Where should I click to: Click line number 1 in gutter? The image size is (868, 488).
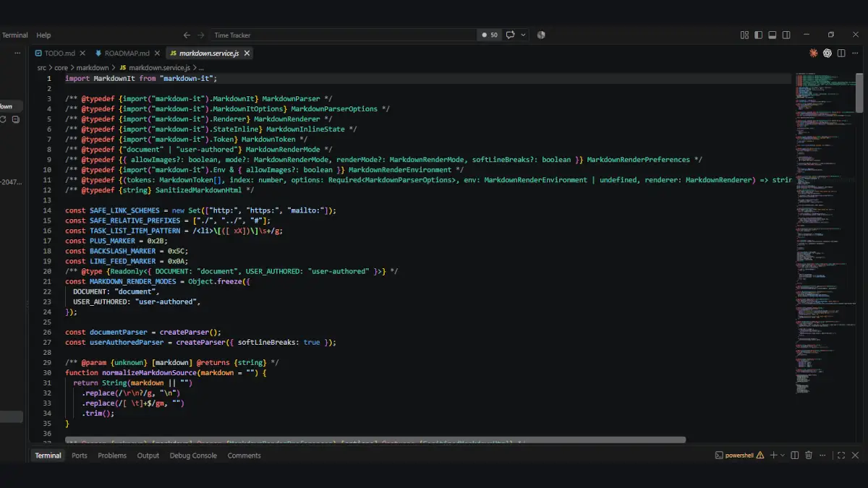49,78
